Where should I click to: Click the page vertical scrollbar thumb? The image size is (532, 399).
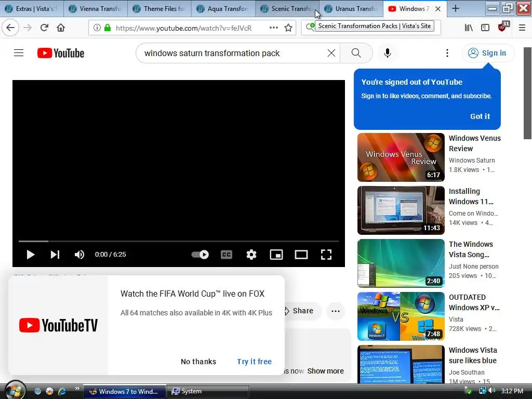527,93
